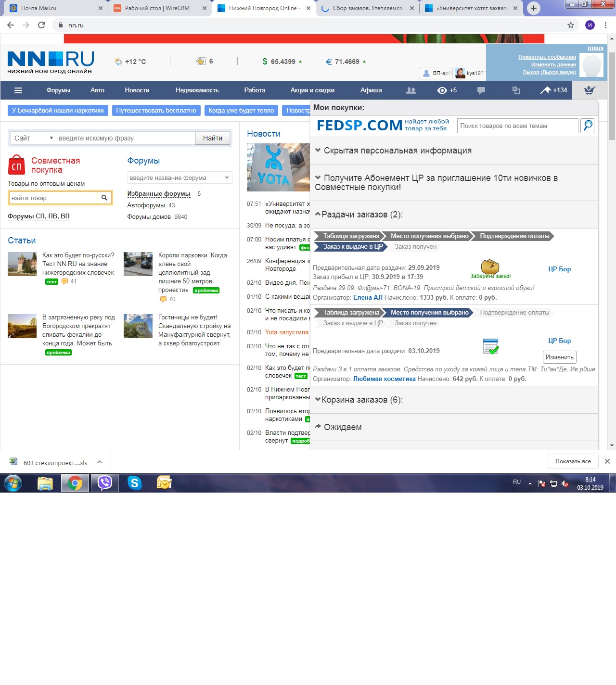The image size is (616, 685).
Task: Open the eye icon showing +5
Action: click(447, 90)
